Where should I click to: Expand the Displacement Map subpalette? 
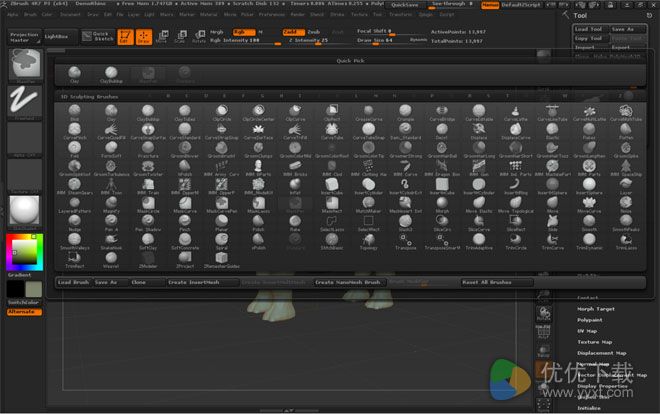[x=601, y=353]
